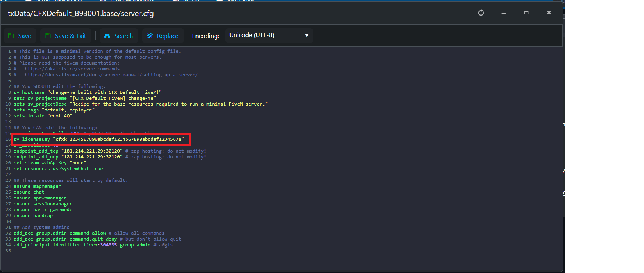644x273 pixels.
Task: Click the Save & Exit button
Action: pos(66,36)
